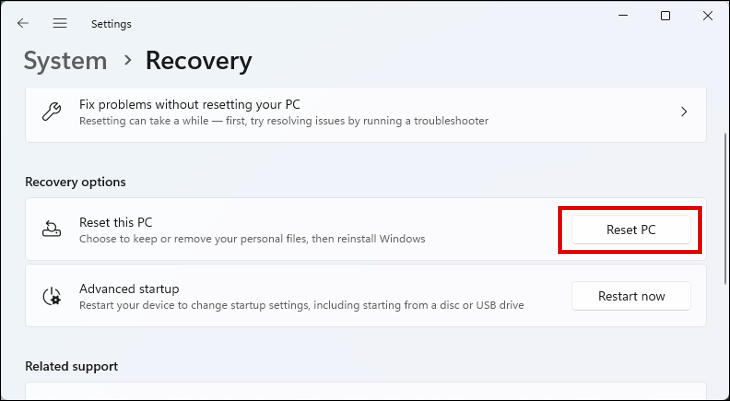Navigate to System in the breadcrumb
Screen dimensions: 730x401
coord(65,60)
